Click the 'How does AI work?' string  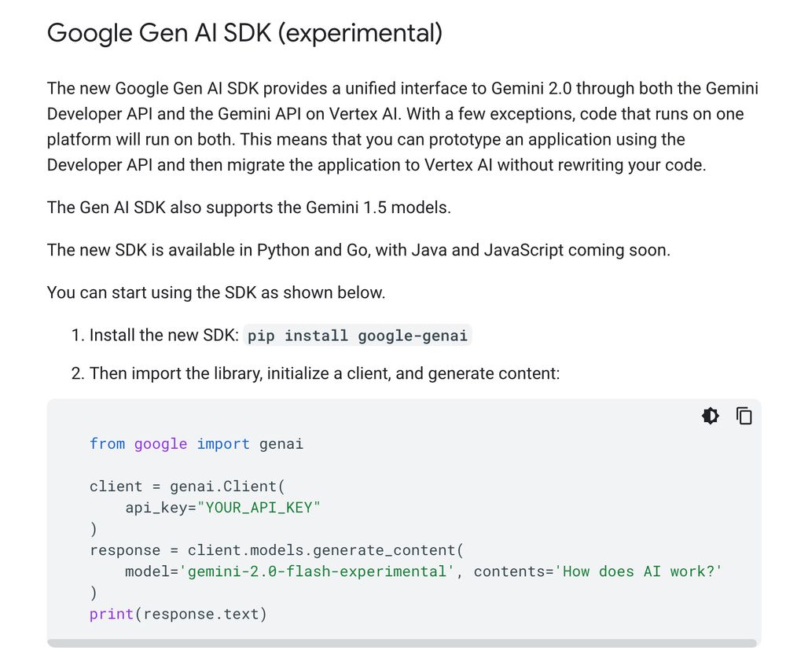pyautogui.click(x=638, y=571)
